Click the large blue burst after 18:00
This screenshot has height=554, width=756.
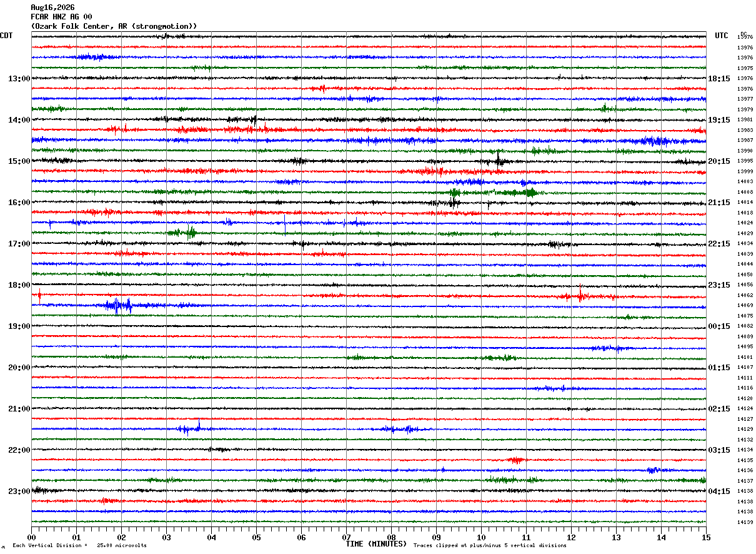[x=119, y=306]
